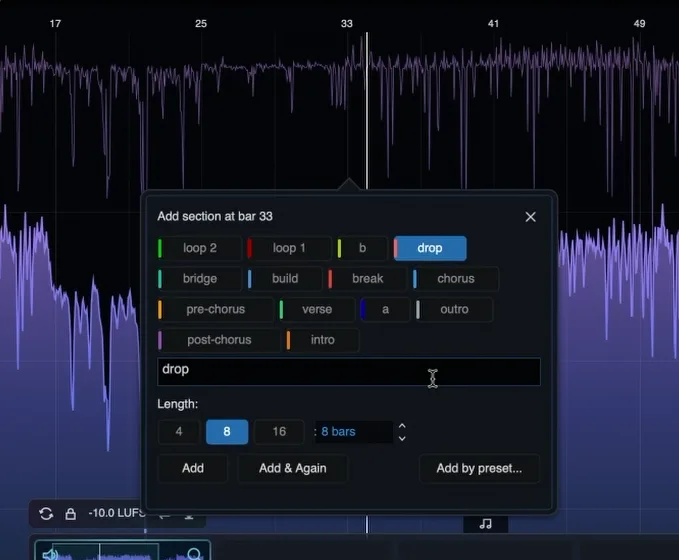Select the 4 bars length option
The height and width of the screenshot is (560, 679).
click(179, 431)
